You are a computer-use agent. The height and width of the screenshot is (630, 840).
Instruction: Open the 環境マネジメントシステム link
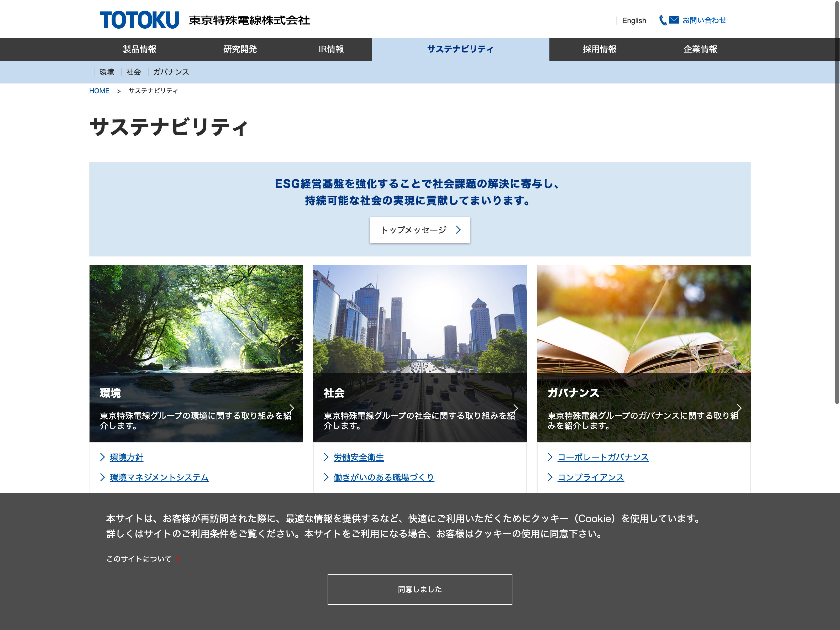tap(159, 477)
